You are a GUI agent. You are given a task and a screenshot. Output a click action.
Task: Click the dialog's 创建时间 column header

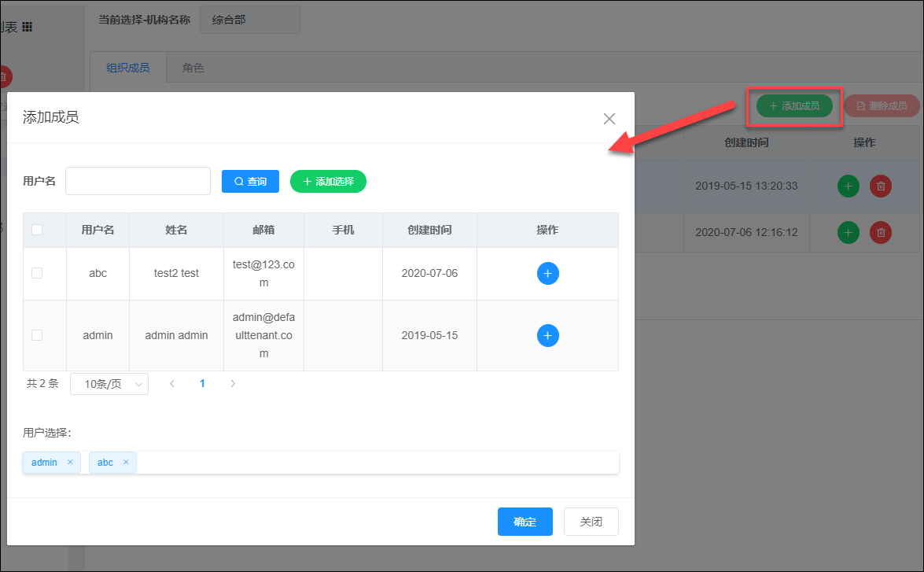point(429,230)
